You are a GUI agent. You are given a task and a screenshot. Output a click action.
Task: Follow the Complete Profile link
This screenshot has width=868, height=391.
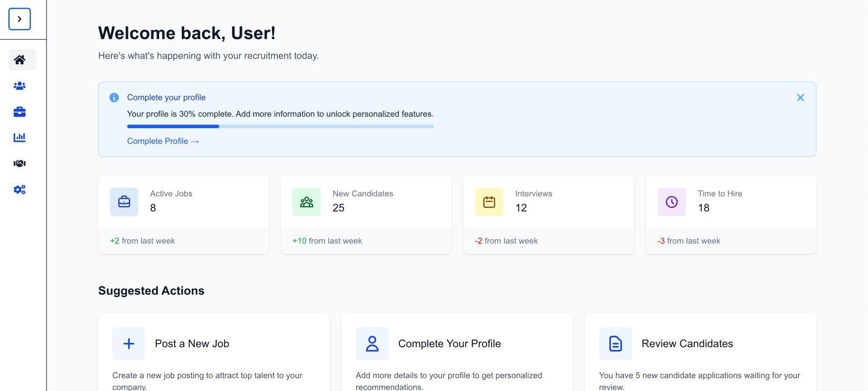coord(163,141)
